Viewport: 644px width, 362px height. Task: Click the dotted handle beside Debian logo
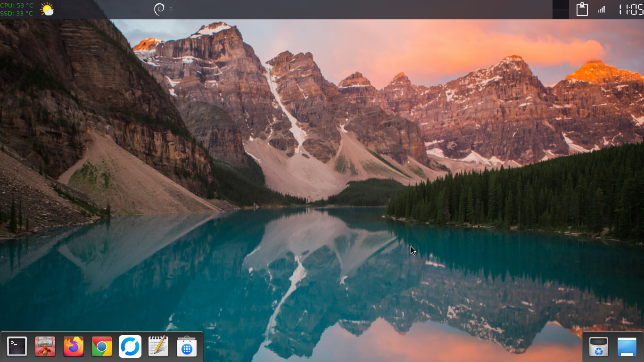pyautogui.click(x=170, y=9)
